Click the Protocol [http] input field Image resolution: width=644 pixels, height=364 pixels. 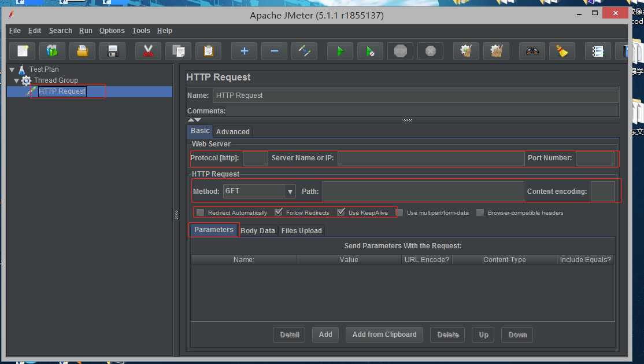[x=255, y=159]
